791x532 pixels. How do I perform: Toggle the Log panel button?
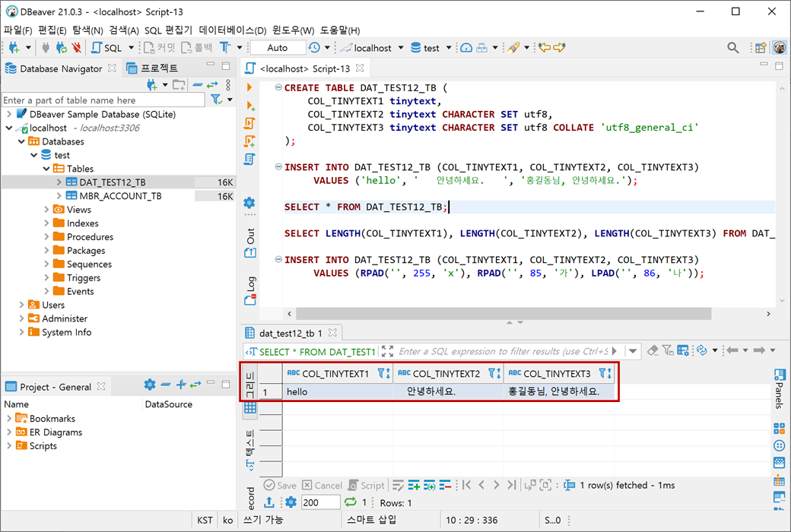pos(250,290)
